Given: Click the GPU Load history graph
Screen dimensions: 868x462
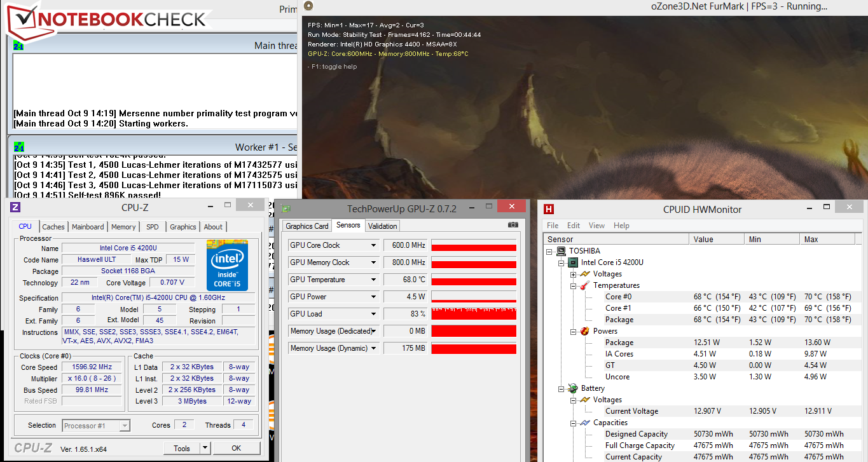Looking at the screenshot, I should (474, 314).
